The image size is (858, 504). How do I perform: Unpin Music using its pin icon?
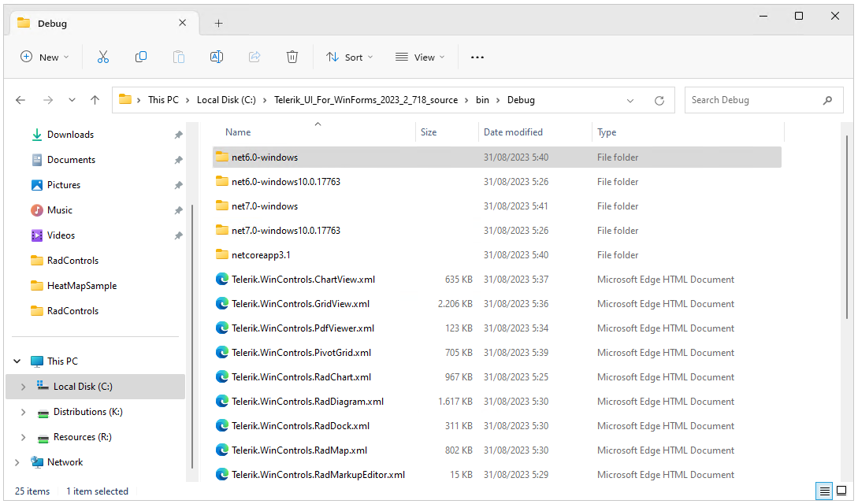(x=178, y=210)
